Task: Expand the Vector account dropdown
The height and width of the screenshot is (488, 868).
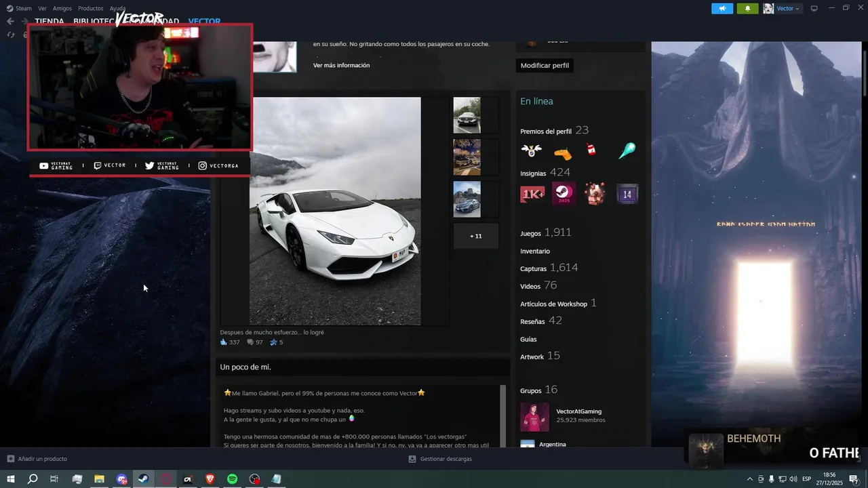Action: tap(788, 8)
